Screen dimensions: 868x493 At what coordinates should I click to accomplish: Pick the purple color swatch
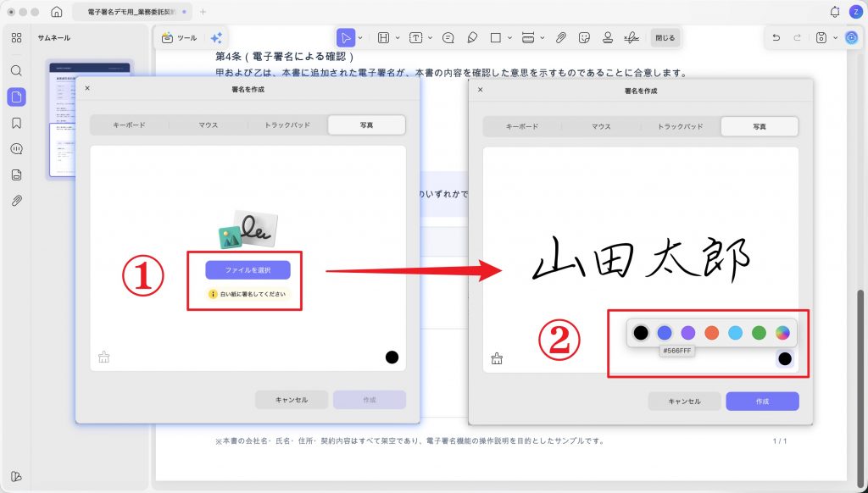[688, 333]
